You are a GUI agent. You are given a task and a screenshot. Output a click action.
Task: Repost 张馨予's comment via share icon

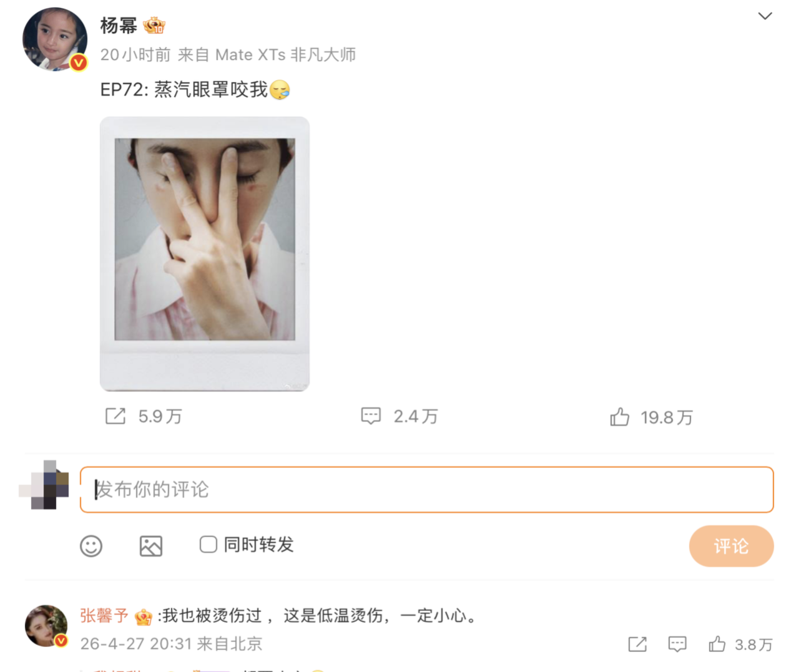click(637, 644)
